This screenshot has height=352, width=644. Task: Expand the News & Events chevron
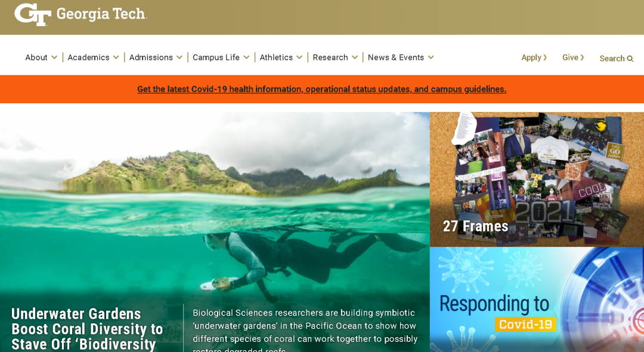[431, 57]
